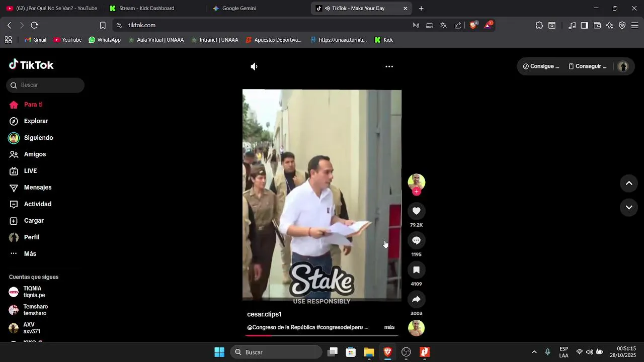
Task: Open the Gmail bookmark
Action: pyautogui.click(x=35, y=40)
